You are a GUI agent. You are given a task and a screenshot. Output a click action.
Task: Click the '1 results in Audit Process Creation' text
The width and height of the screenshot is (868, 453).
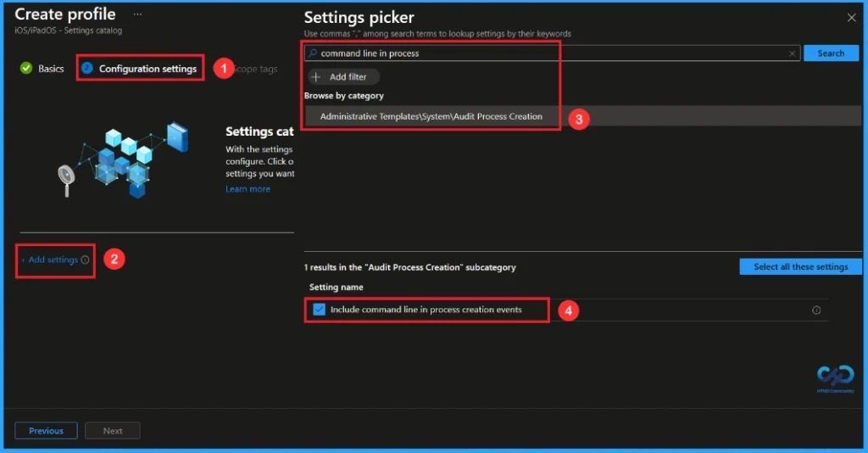coord(409,267)
